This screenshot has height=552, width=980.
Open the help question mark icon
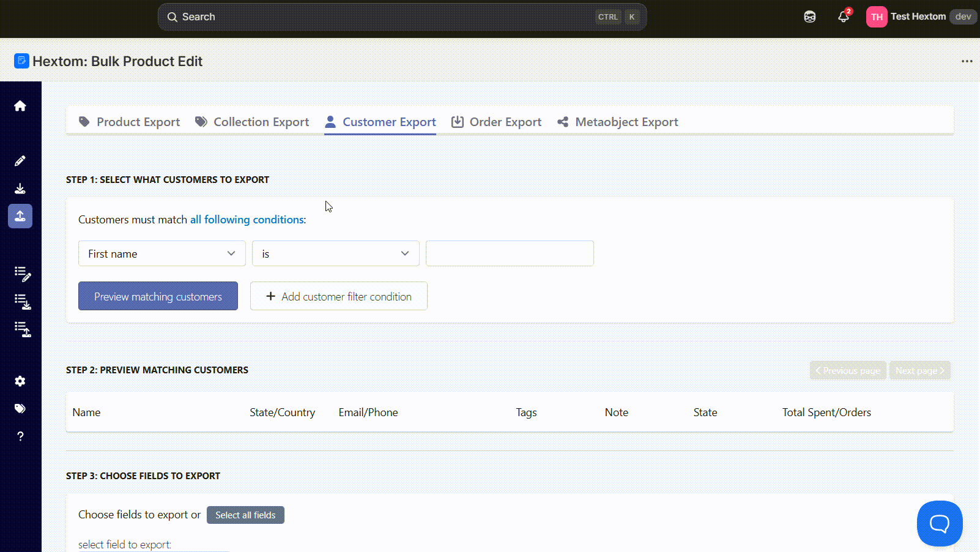20,436
